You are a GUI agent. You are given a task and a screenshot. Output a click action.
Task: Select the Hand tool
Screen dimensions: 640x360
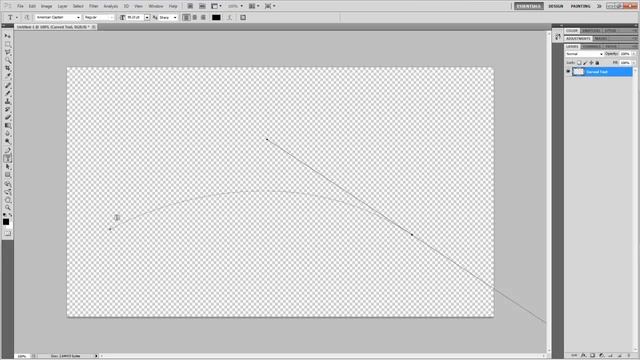[7, 200]
